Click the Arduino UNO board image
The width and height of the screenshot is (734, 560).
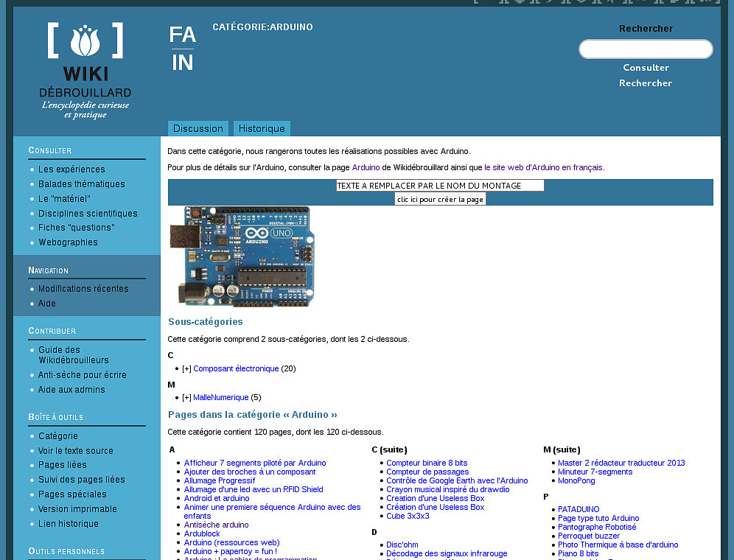click(x=242, y=256)
